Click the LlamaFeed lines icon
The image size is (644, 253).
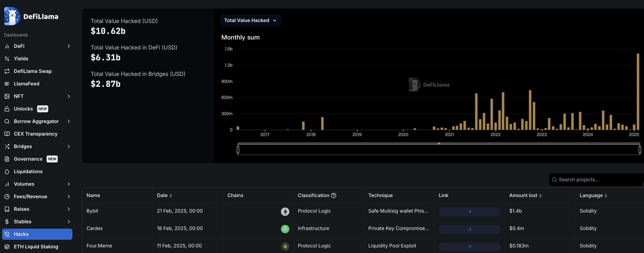[x=7, y=84]
